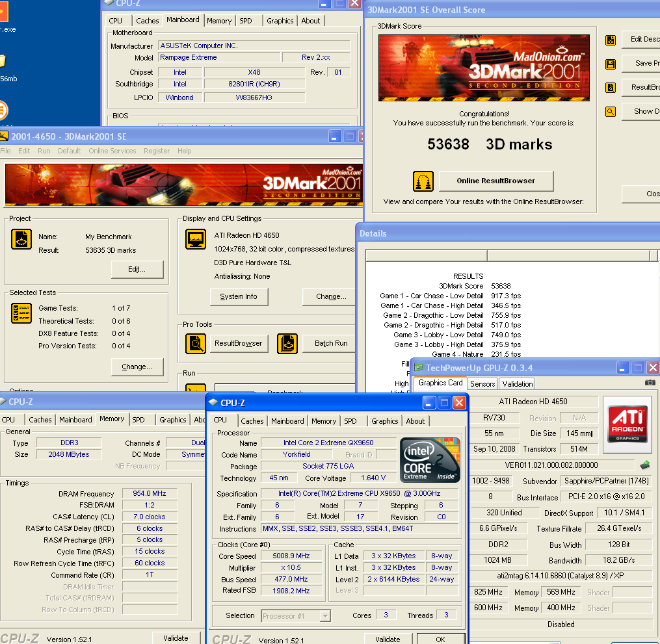The height and width of the screenshot is (644, 660).
Task: Click the Edit... button under Project
Action: pyautogui.click(x=137, y=269)
